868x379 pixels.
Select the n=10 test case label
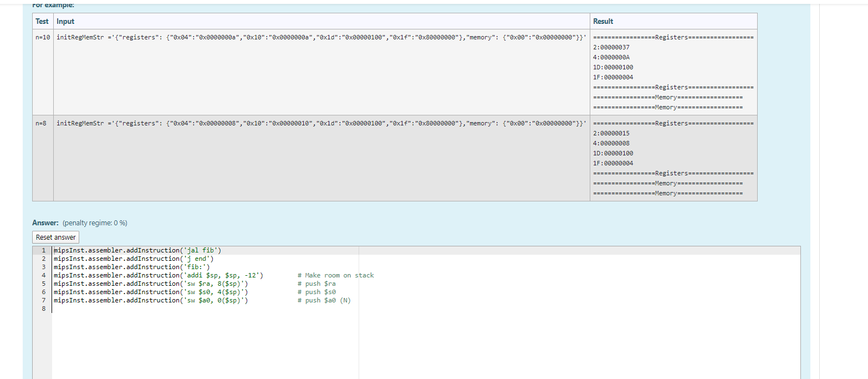pyautogui.click(x=42, y=37)
